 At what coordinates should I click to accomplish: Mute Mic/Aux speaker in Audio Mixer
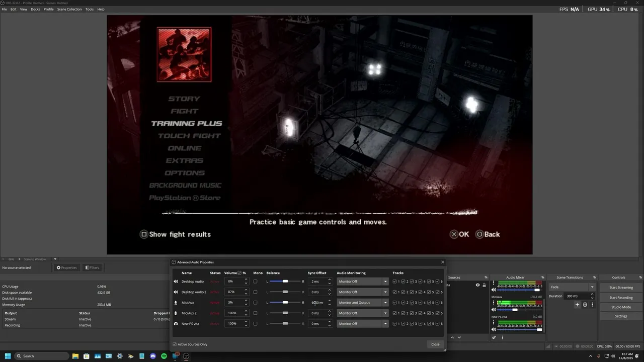494,310
